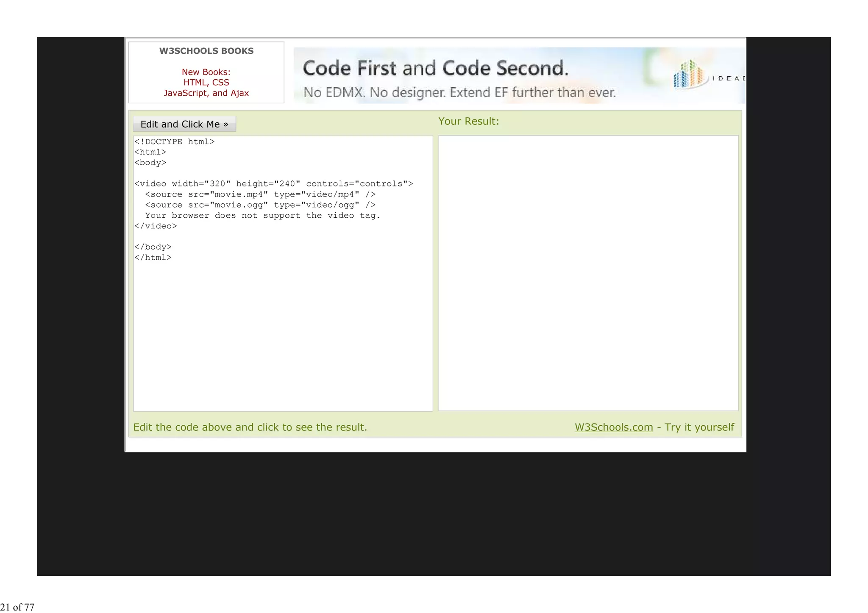Click the Code First and Code Second banner

point(435,68)
